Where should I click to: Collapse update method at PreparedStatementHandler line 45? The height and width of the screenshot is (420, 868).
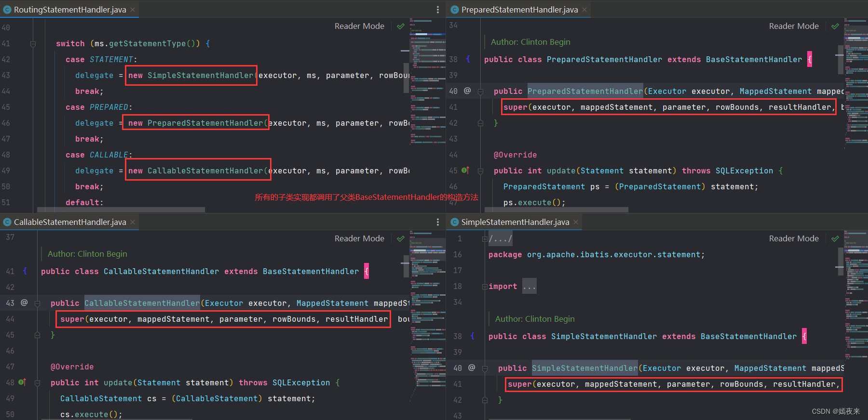(x=480, y=171)
